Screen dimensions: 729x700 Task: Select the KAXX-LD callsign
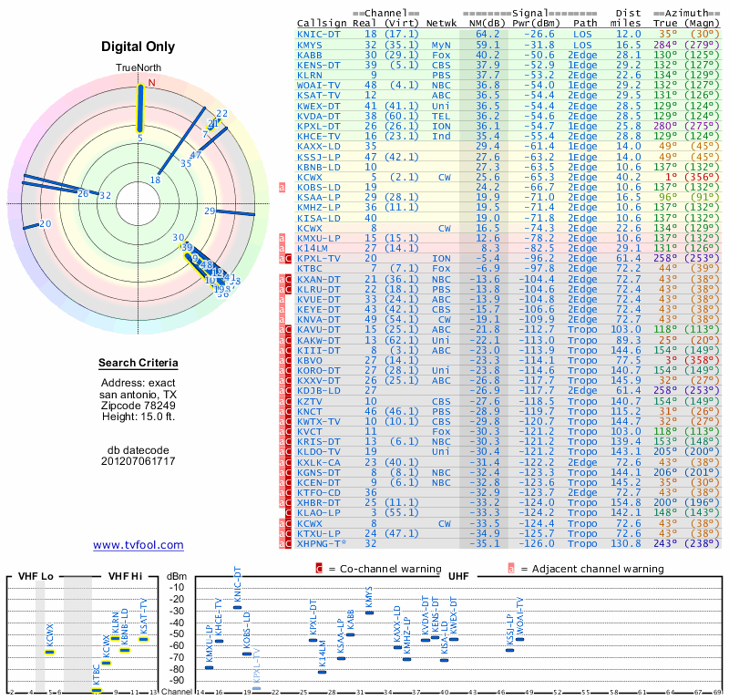tap(318, 147)
